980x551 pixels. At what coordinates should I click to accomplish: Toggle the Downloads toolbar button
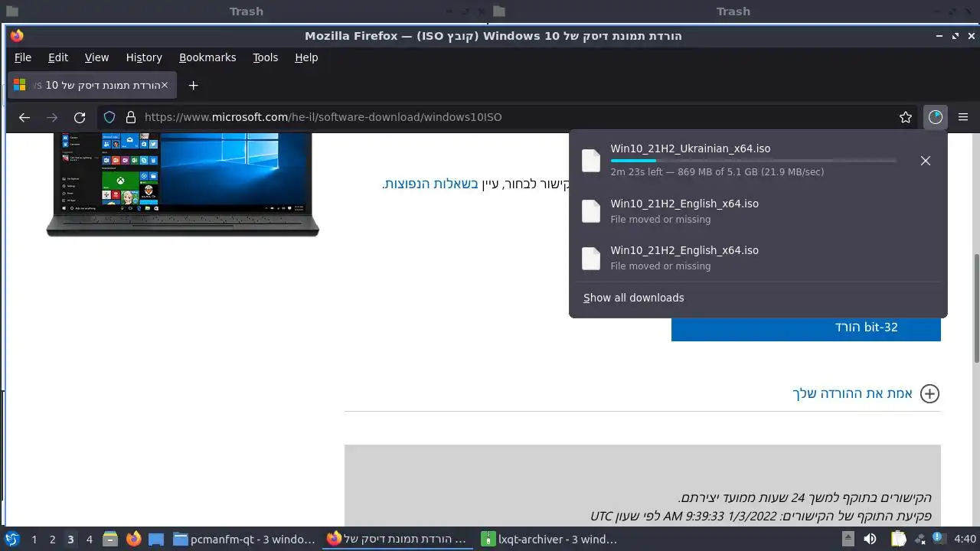[x=935, y=117]
